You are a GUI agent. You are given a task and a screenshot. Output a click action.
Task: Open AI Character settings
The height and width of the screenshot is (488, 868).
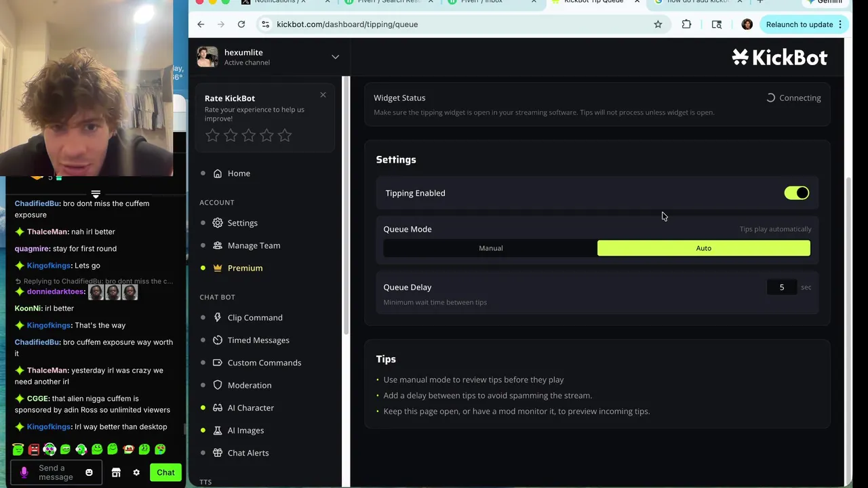point(251,408)
